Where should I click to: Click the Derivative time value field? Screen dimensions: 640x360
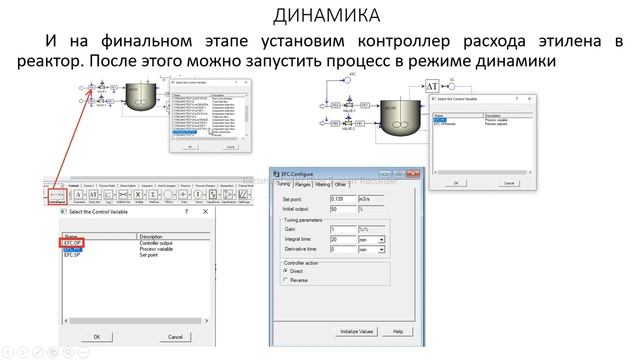343,249
